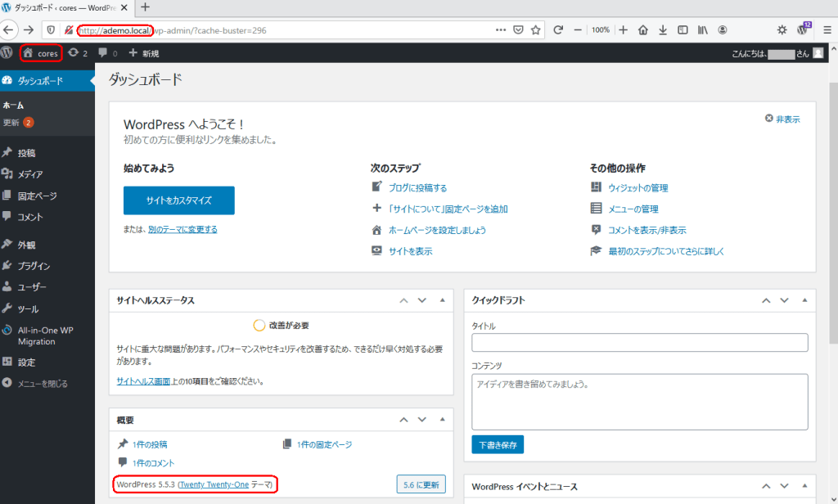Screen dimensions: 838x504
Task: Follow the 別のテーマに変更する link
Action: (182, 229)
